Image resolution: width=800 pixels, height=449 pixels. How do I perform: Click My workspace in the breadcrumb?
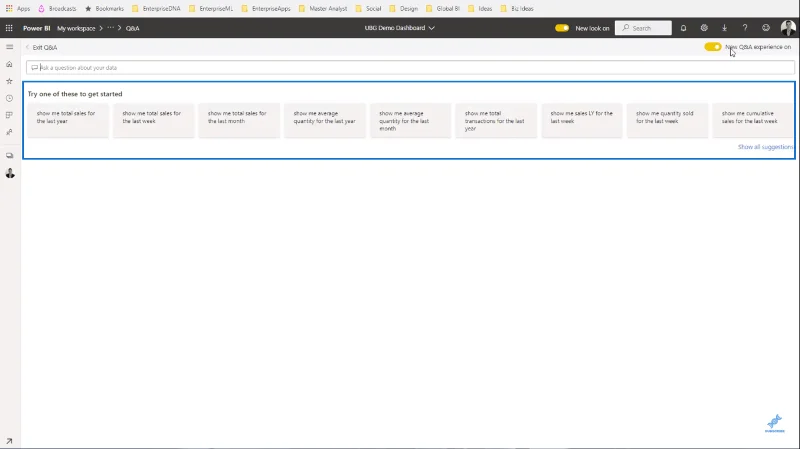76,28
